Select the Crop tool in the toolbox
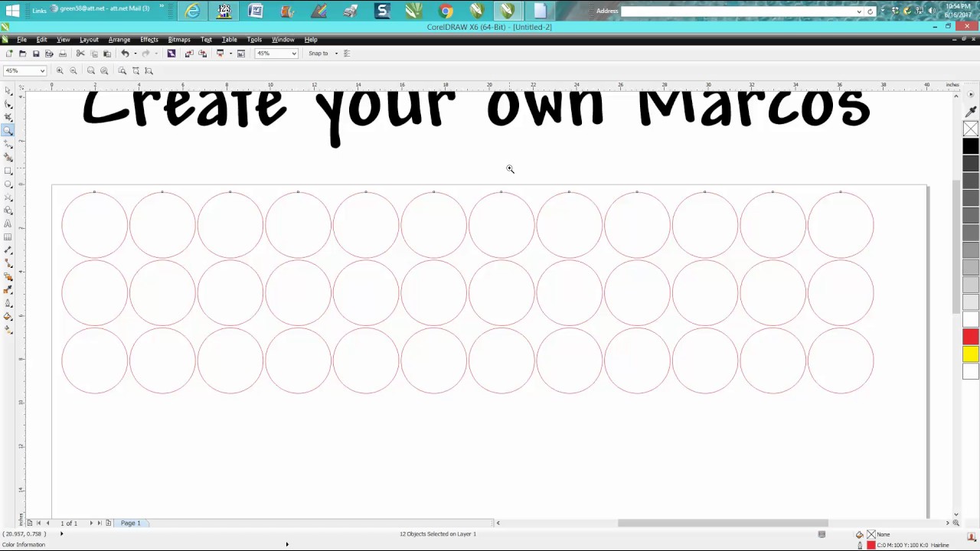Screen dimensions: 980x551 (8, 117)
